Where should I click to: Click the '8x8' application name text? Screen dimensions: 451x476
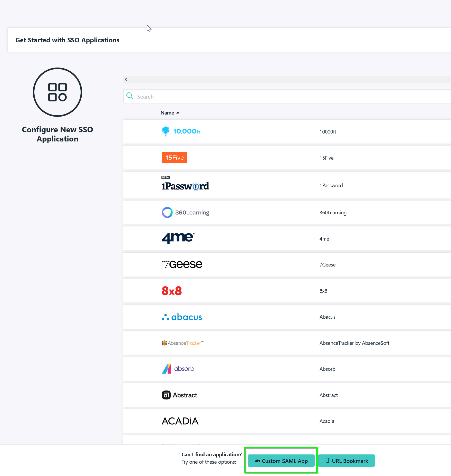pyautogui.click(x=323, y=291)
